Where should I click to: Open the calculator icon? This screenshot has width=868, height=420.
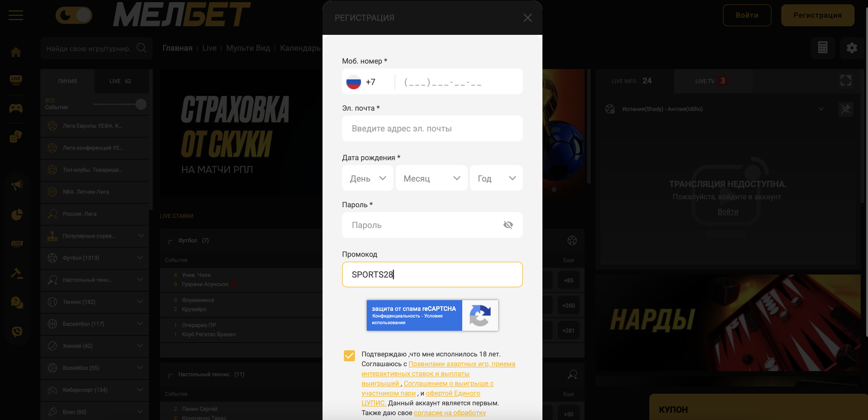pyautogui.click(x=822, y=48)
